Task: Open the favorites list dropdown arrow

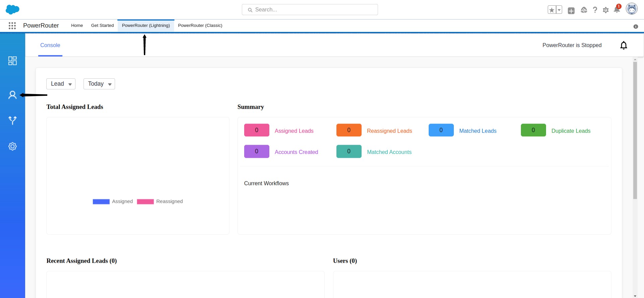Action: tap(559, 10)
